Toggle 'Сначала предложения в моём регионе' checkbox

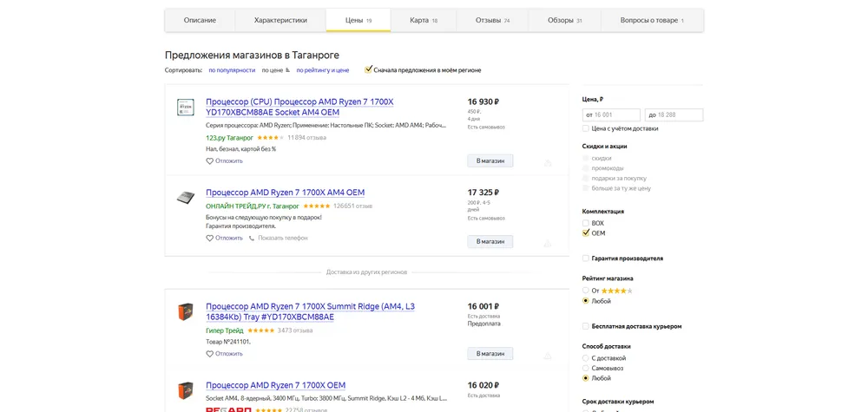(x=369, y=69)
